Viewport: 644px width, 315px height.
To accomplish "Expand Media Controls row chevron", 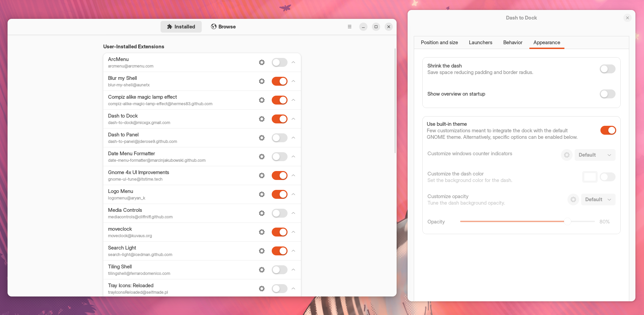I will pos(293,213).
